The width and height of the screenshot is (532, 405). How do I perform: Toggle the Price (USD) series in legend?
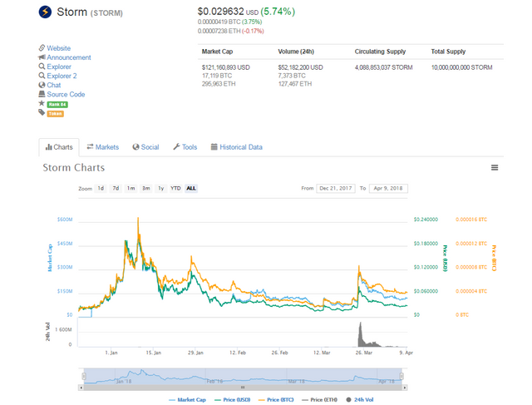233,400
